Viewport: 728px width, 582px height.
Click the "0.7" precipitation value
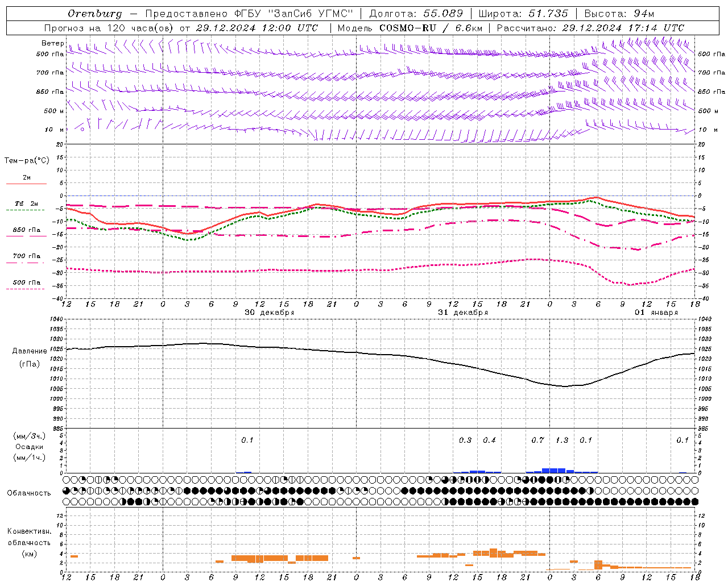pyautogui.click(x=538, y=440)
